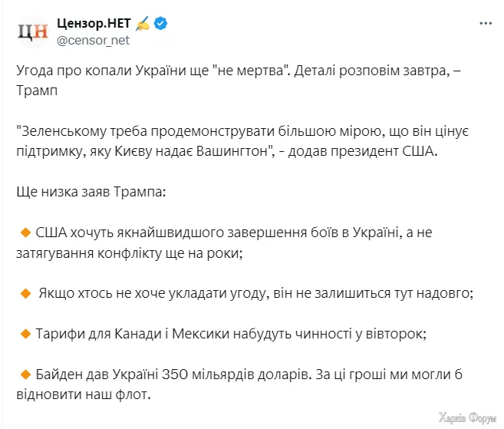The image size is (504, 429).
Task: Click the writing hand emoji beside the name
Action: (143, 24)
